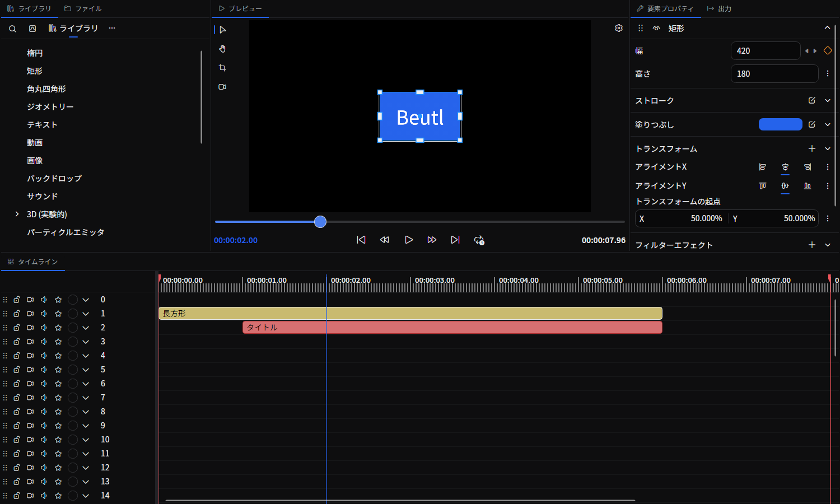Select the 要素プロパティ tab
This screenshot has width=840, height=504.
point(665,8)
